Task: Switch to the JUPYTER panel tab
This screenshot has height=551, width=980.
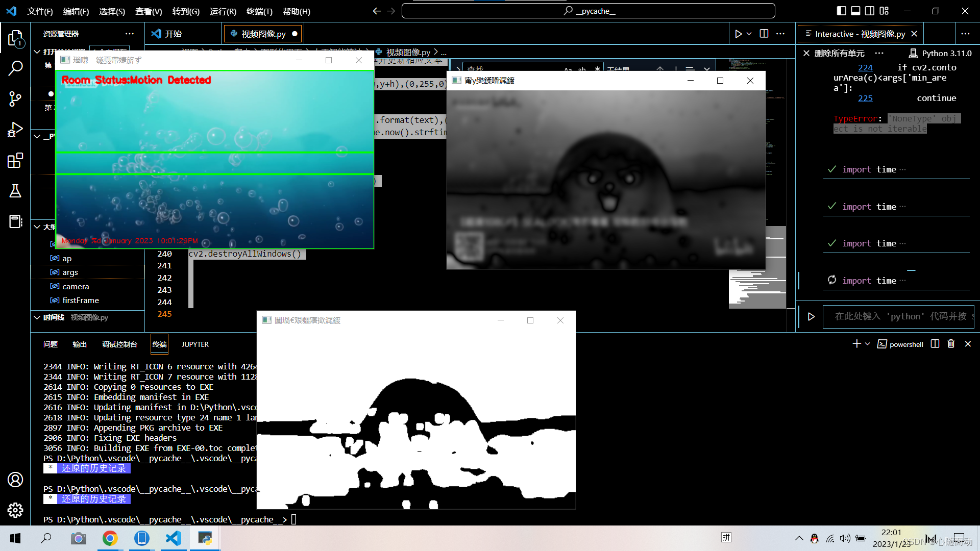Action: (195, 344)
